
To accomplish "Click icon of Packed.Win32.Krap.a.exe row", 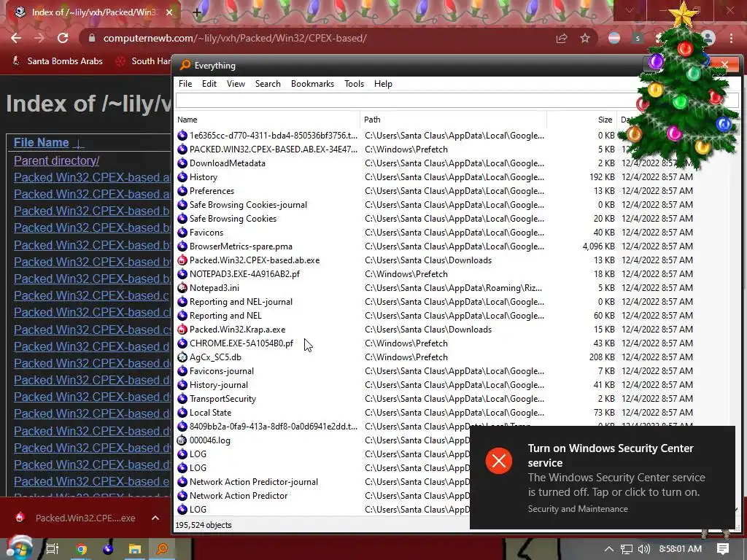I will coord(182,329).
